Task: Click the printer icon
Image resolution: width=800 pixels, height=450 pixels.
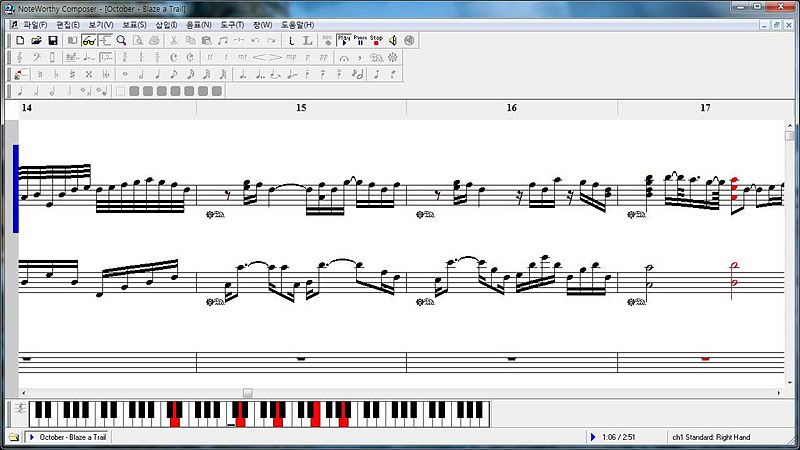Action: (x=154, y=40)
